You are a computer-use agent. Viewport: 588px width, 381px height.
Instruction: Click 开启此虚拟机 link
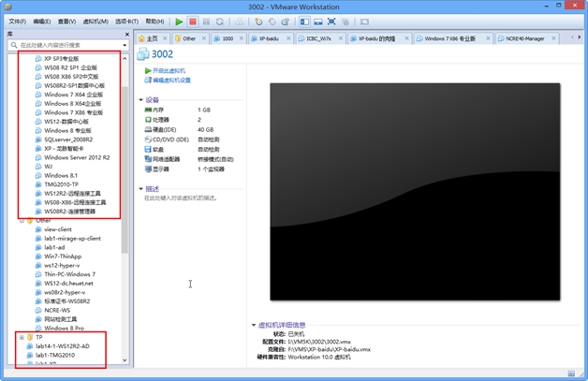point(169,70)
